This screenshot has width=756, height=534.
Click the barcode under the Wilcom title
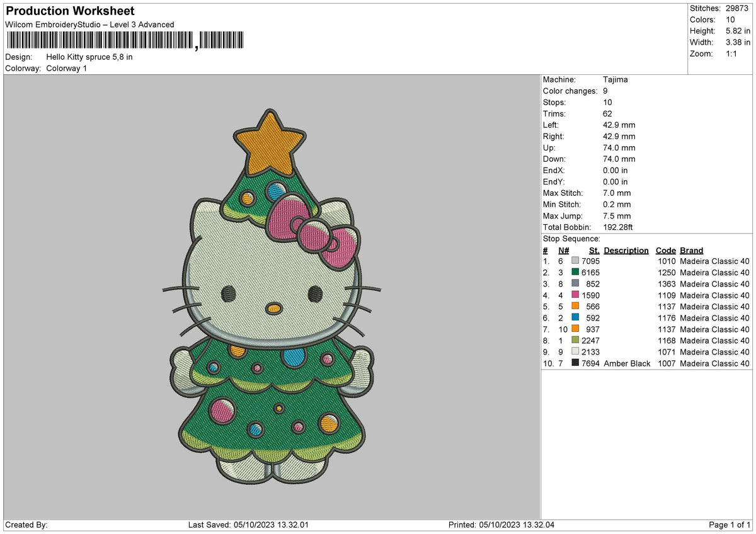(125, 41)
